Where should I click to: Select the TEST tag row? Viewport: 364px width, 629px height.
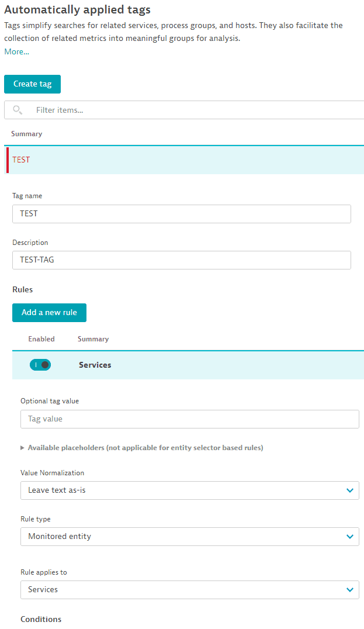(185, 160)
